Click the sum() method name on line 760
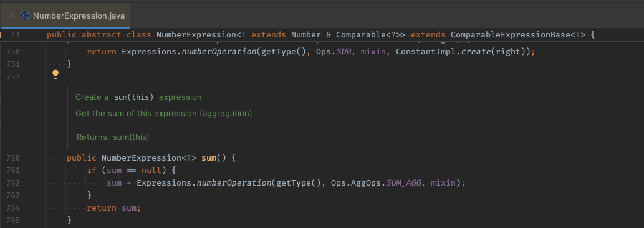Viewport: 644px width, 228px height. (x=209, y=157)
